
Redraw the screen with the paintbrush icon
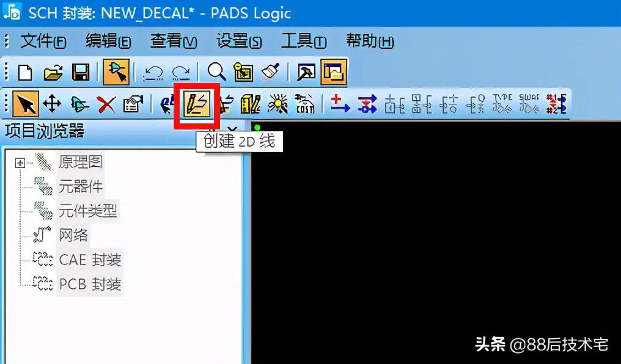tap(271, 72)
